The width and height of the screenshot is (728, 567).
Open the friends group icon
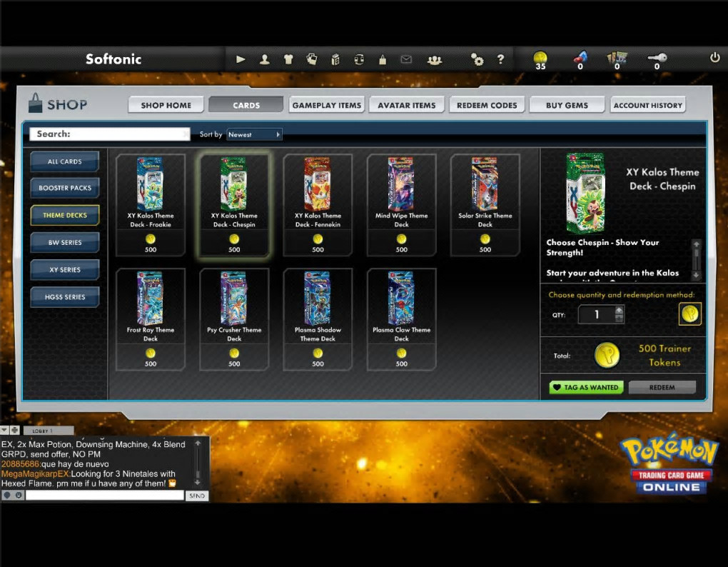[435, 60]
